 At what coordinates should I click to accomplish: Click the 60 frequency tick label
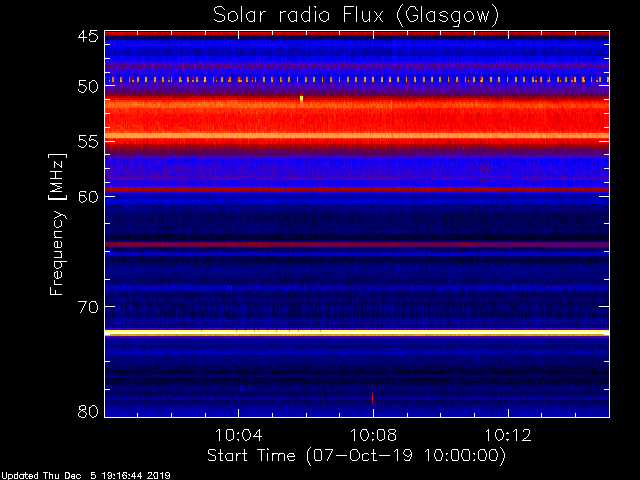[x=88, y=196]
